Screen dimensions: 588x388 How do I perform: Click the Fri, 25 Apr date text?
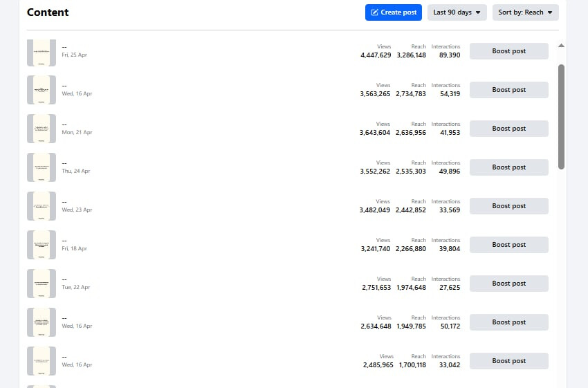pyautogui.click(x=74, y=55)
